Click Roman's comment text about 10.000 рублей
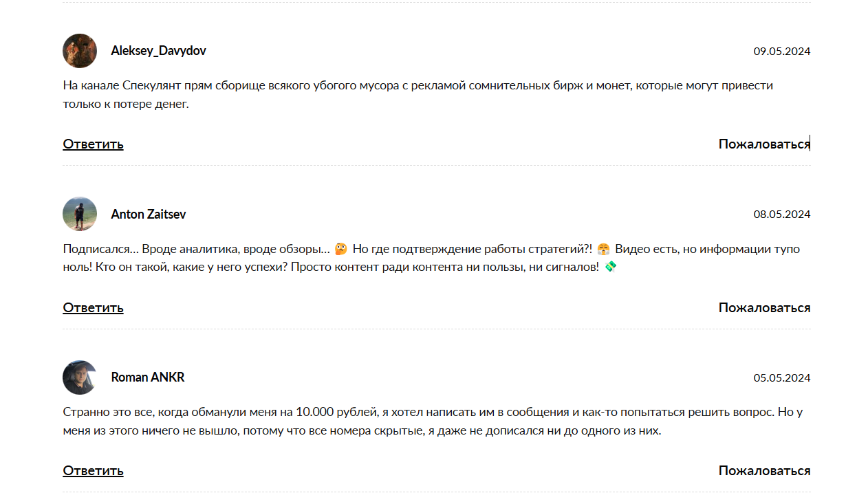Image resolution: width=857 pixels, height=504 pixels. (x=433, y=421)
